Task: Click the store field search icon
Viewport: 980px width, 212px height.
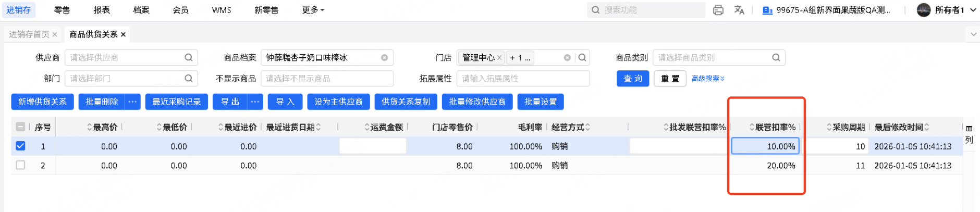Action: pos(582,58)
